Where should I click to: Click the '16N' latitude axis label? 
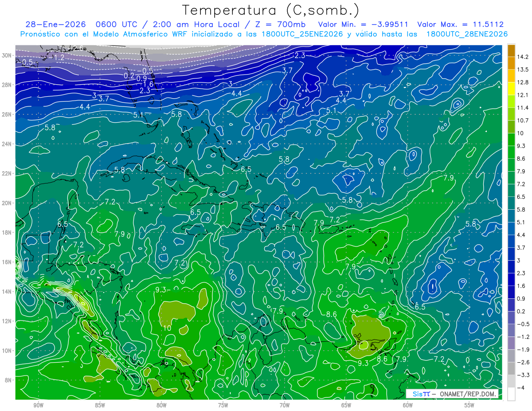click(x=8, y=262)
